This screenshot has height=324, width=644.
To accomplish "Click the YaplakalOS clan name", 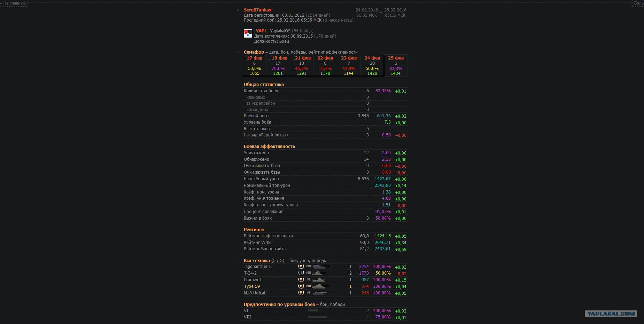I will point(280,31).
